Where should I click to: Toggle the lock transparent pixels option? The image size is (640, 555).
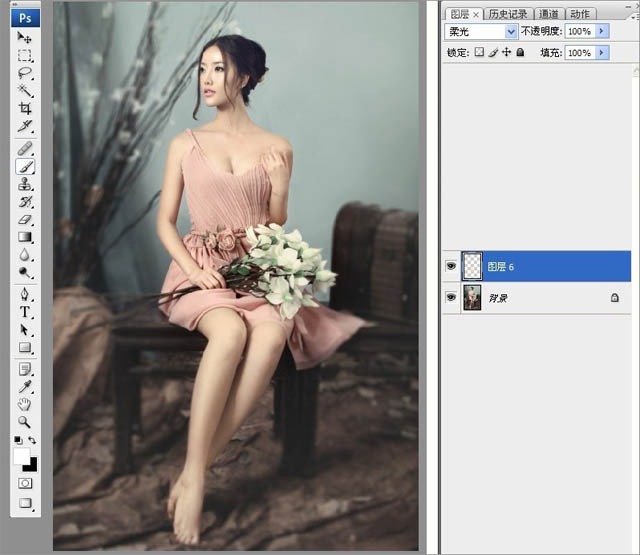pos(480,52)
